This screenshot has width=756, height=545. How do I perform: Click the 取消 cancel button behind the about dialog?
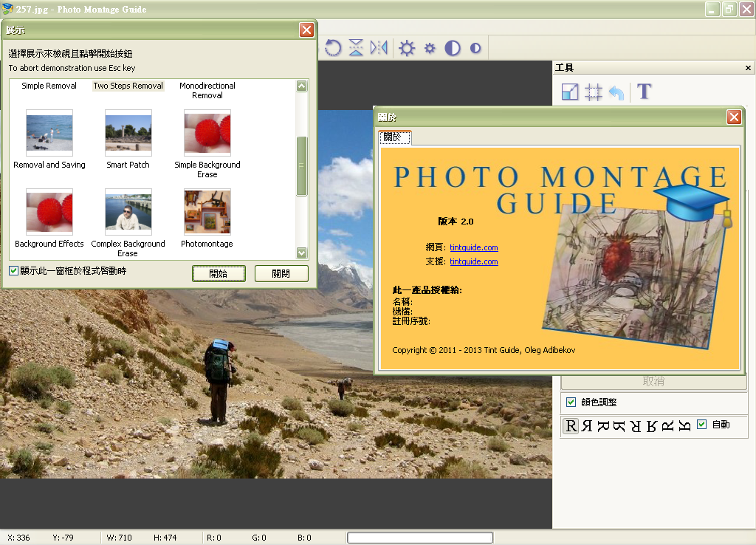coord(653,382)
